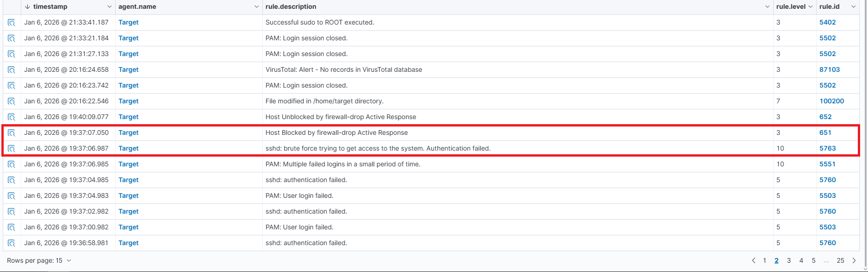Open rule ID 5551 link
Screen dimensions: 868x272
coord(828,164)
